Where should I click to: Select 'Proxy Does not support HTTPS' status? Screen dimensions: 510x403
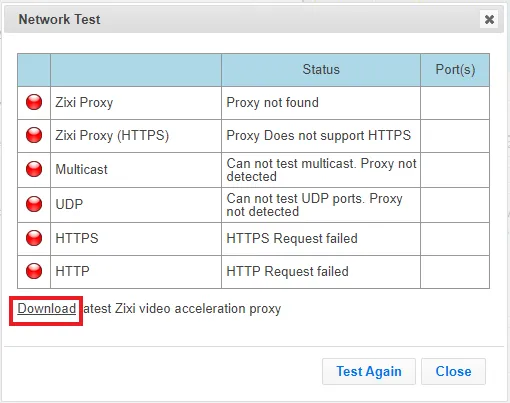(318, 136)
